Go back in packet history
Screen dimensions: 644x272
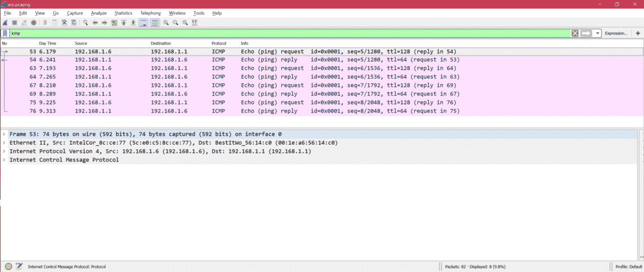coord(95,23)
